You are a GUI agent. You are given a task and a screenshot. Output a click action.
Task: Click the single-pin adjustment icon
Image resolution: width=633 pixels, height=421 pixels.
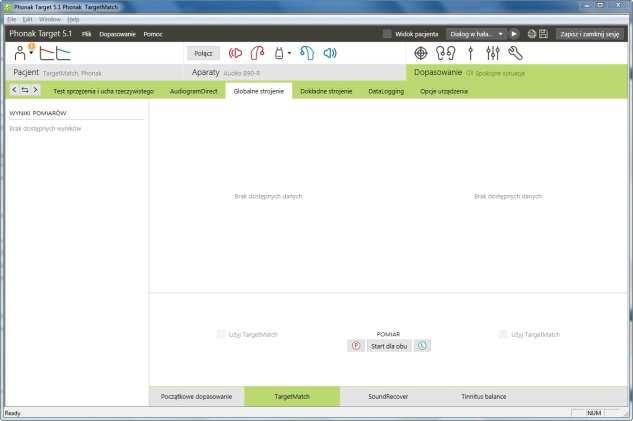click(x=470, y=53)
